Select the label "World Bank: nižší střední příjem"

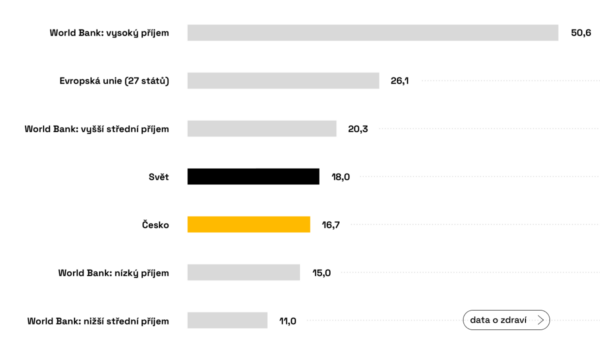(98, 321)
